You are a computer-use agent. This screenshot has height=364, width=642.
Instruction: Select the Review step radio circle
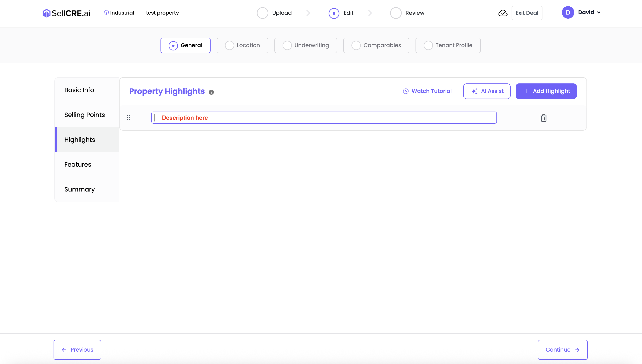point(396,13)
